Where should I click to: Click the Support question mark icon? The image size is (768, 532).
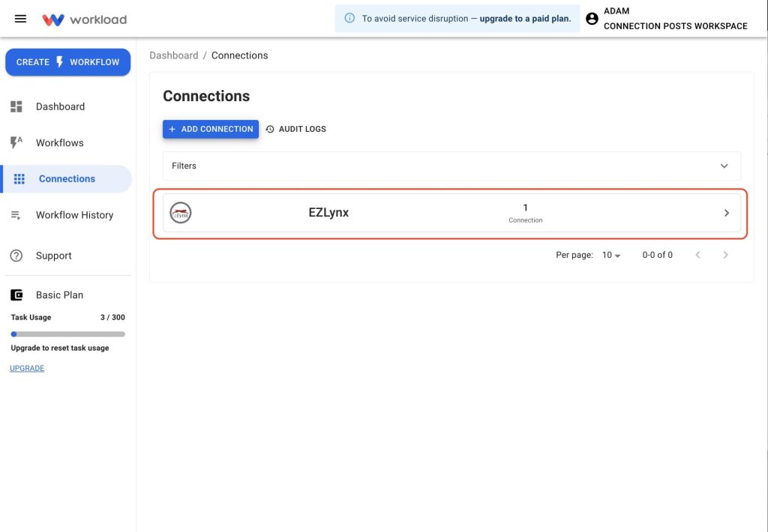(x=16, y=256)
